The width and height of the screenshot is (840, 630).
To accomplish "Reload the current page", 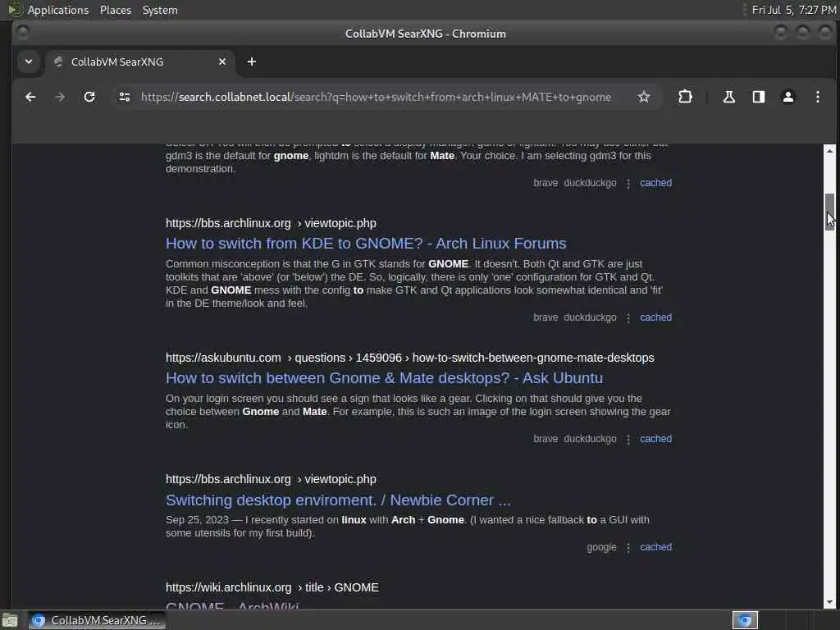I will coord(89,97).
